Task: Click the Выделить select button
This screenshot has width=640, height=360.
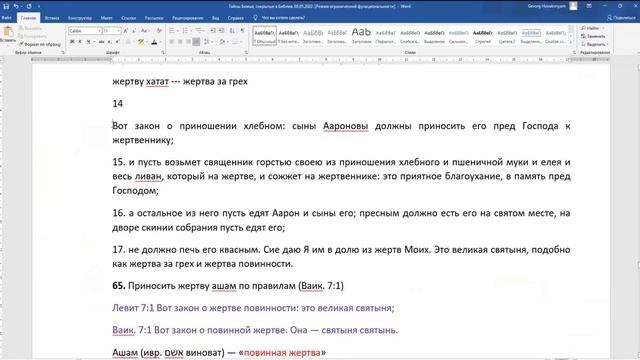Action: click(594, 44)
